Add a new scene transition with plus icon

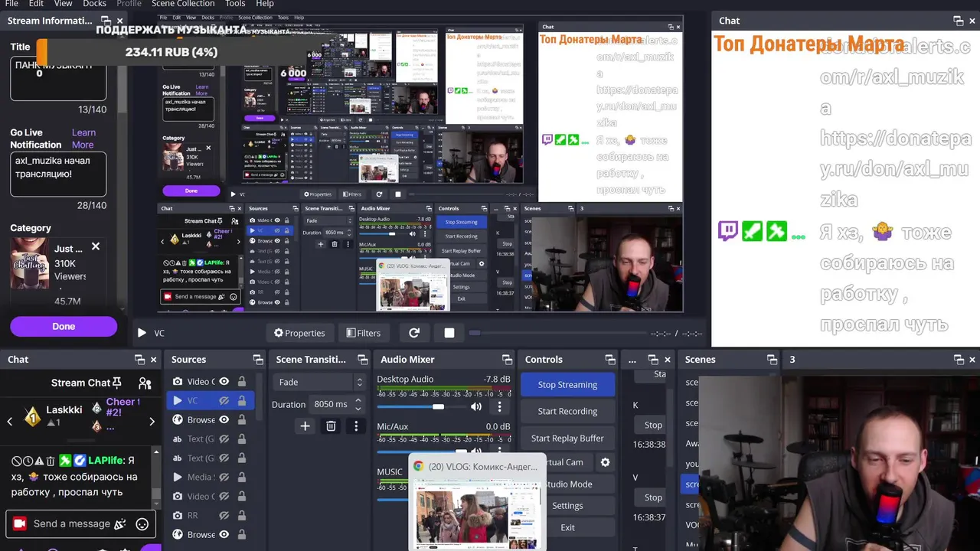point(305,426)
